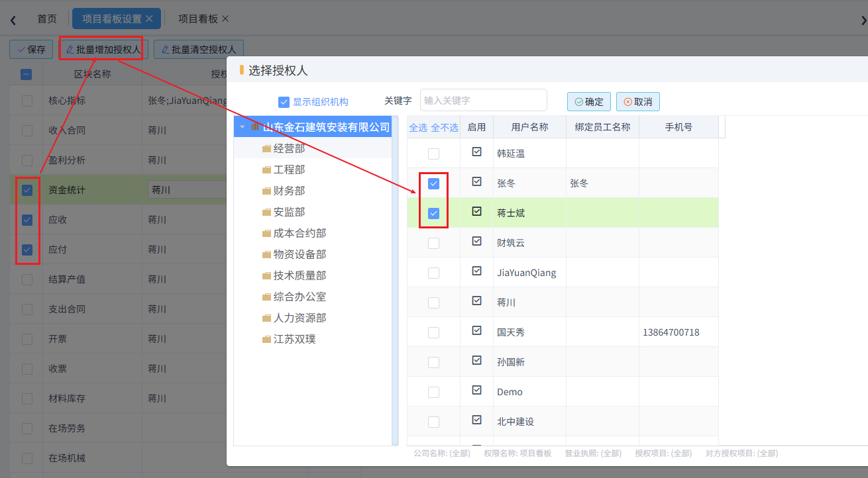Click 批量增加授权人 button
This screenshot has width=868, height=478.
[103, 50]
